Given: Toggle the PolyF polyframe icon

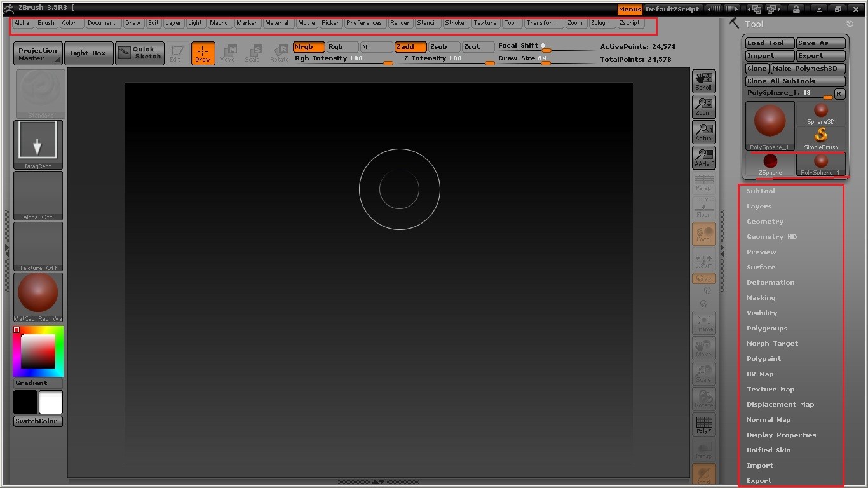Looking at the screenshot, I should (x=703, y=425).
